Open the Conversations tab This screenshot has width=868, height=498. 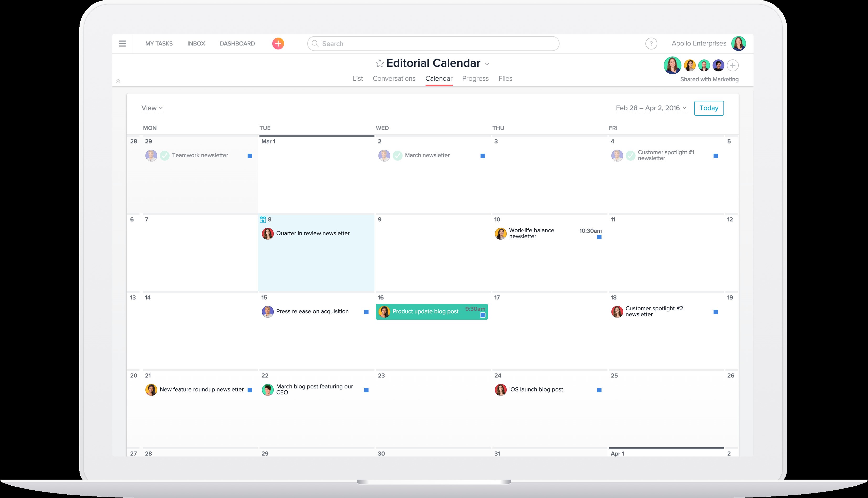(394, 78)
